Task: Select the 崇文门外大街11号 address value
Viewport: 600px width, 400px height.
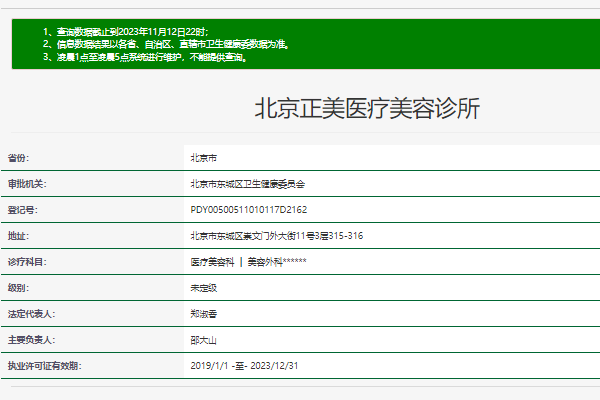Action: click(x=276, y=236)
